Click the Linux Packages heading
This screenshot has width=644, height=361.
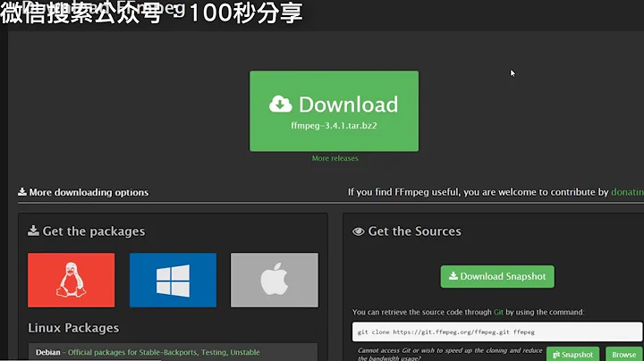(73, 328)
